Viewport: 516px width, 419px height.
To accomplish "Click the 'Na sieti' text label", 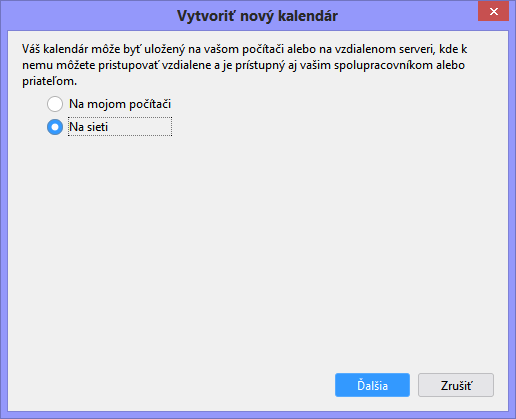I will (x=88, y=127).
